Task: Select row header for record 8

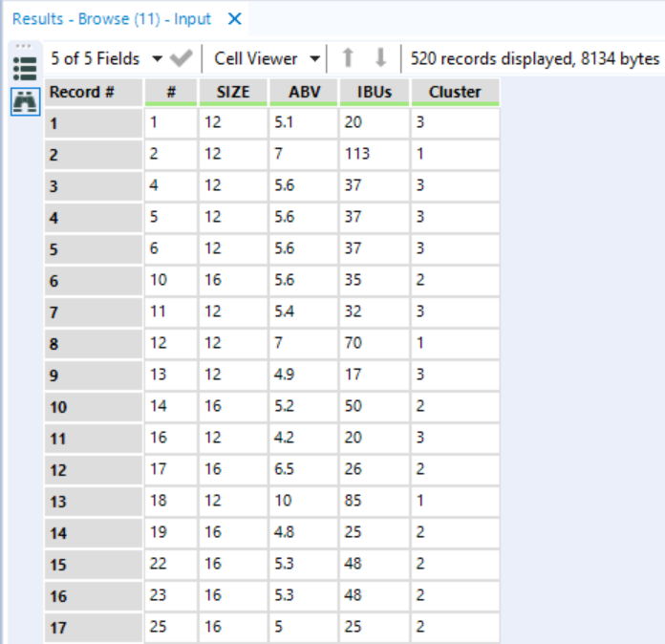Action: click(x=92, y=343)
